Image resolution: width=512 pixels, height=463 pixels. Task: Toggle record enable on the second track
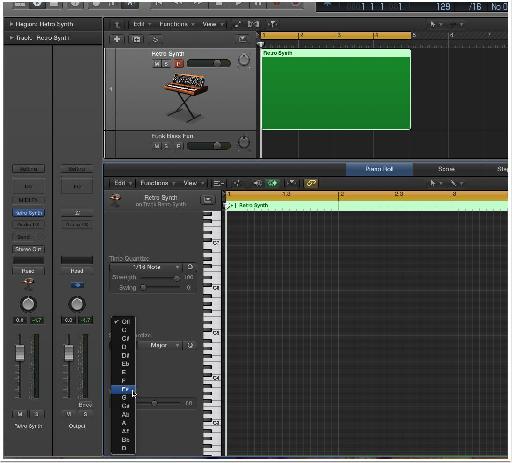click(x=179, y=146)
